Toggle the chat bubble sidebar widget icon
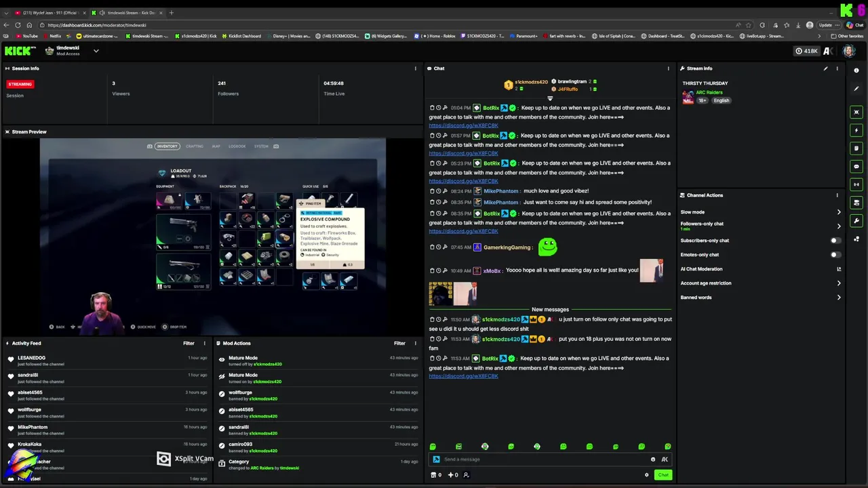 click(856, 166)
